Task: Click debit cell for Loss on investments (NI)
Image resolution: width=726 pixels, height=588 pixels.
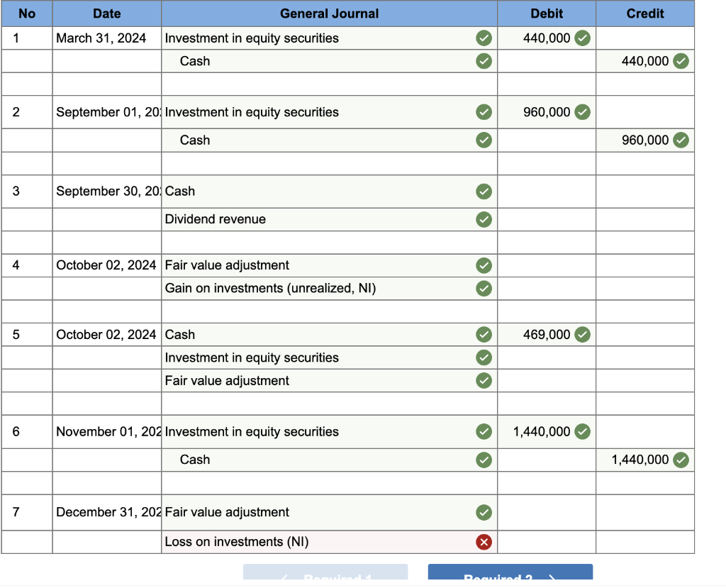Action: tap(547, 542)
